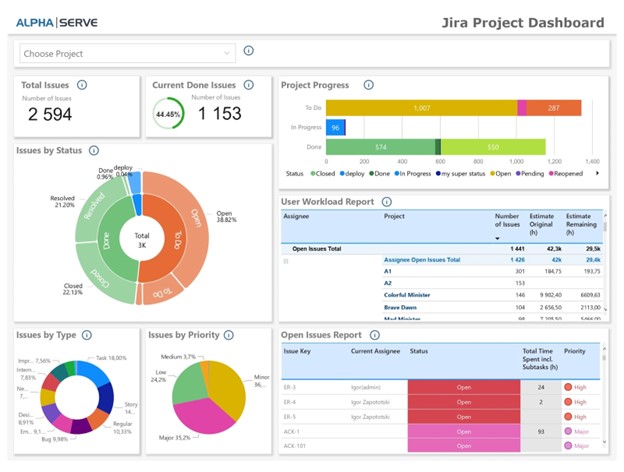Image resolution: width=624 pixels, height=472 pixels.
Task: Select the deploy legend swatch
Action: click(x=342, y=174)
